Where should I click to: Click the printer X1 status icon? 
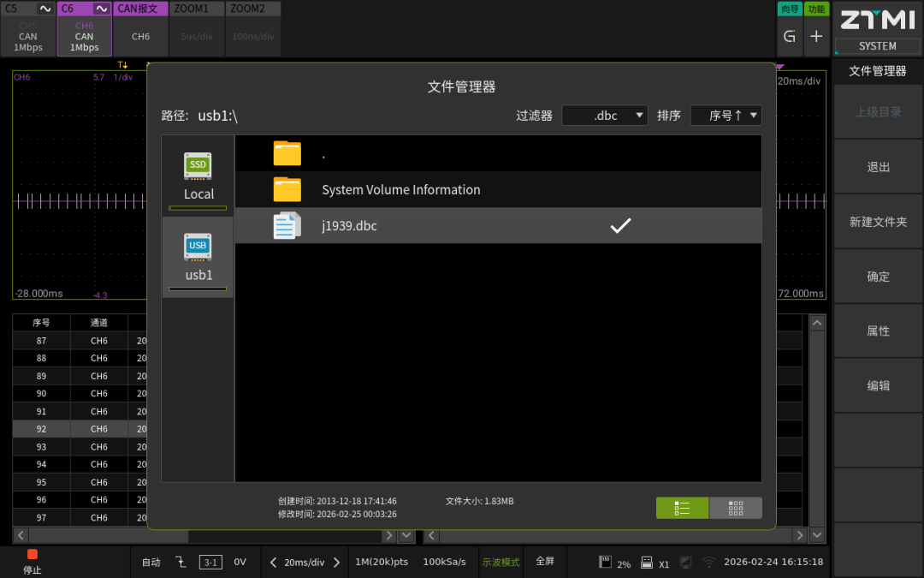(x=653, y=562)
